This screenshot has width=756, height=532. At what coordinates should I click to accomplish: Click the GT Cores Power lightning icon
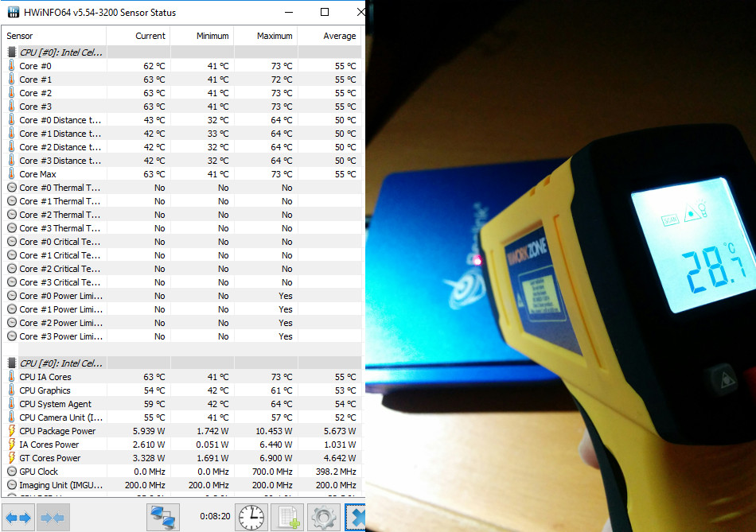(12, 458)
